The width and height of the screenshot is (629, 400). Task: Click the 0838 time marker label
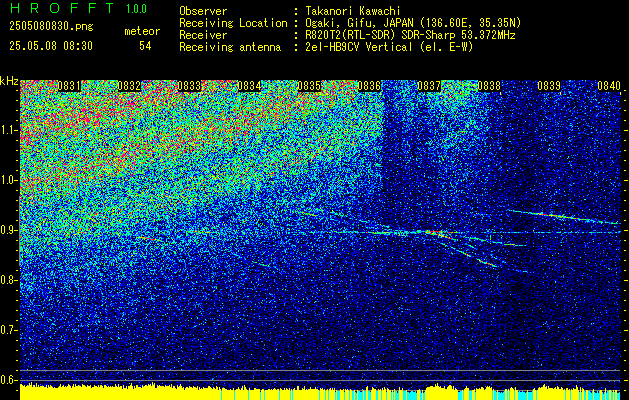tap(489, 86)
